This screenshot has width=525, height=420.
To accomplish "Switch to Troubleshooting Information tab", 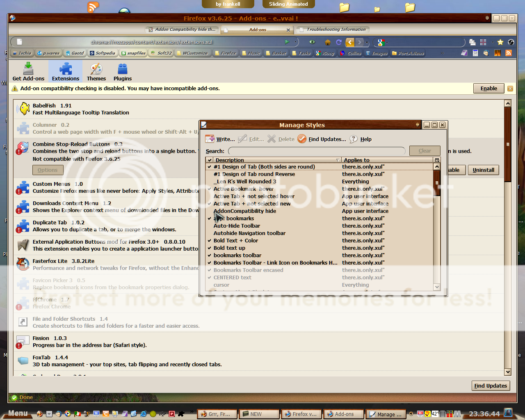I will pos(333,30).
